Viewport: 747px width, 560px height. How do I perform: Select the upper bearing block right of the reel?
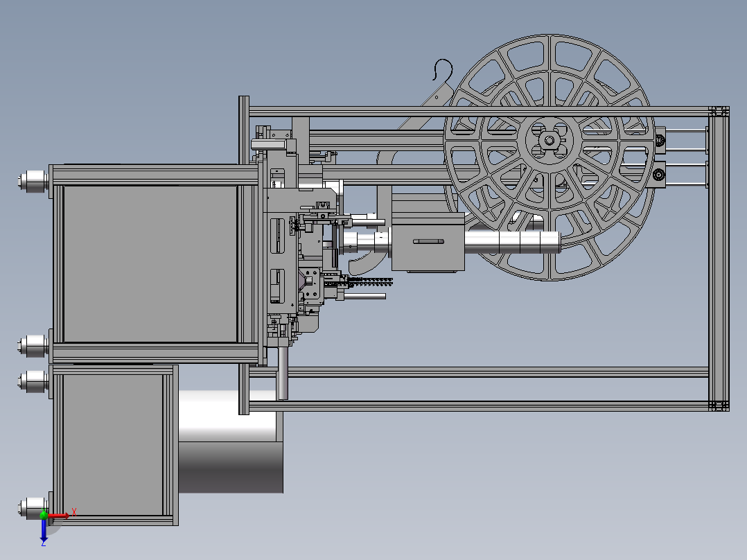tap(660, 141)
